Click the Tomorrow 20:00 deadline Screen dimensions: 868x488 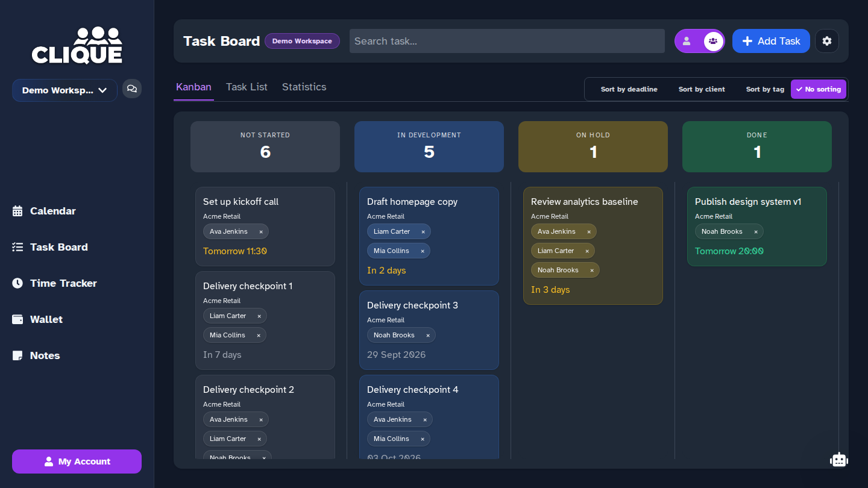(x=729, y=251)
